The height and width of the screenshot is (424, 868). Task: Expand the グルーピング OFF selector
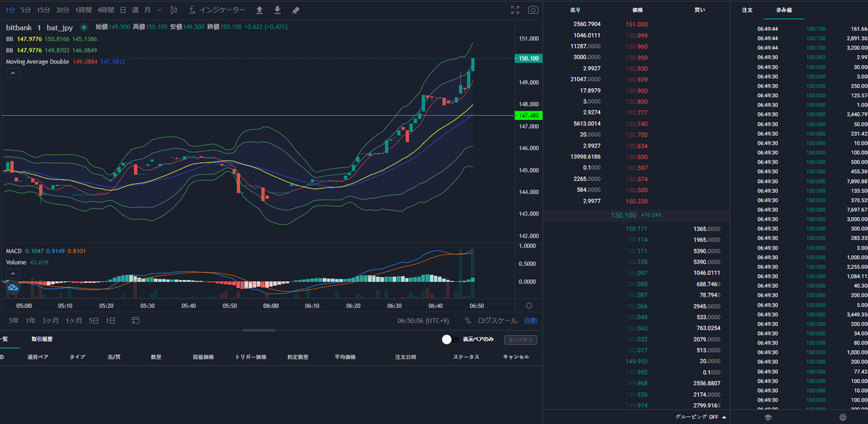tap(701, 417)
